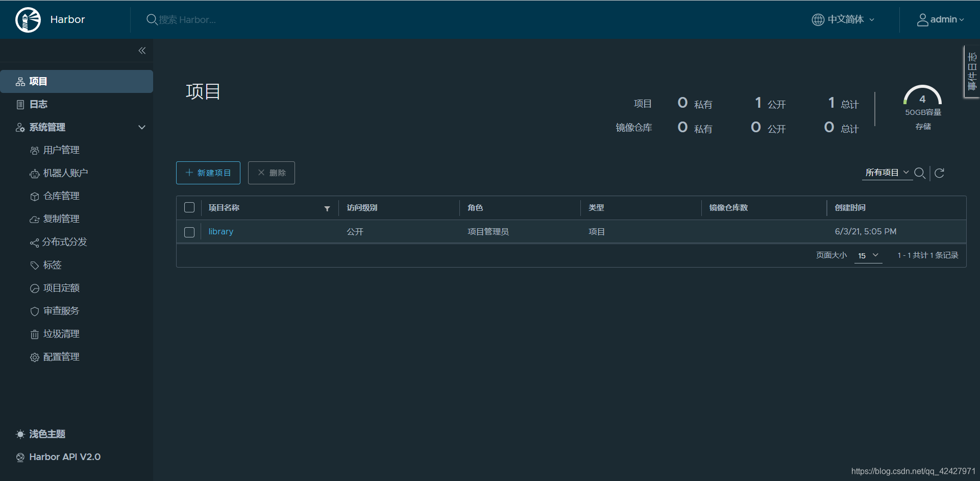Open the 所有项目 filter dropdown
Screen dimensions: 980x481
point(887,173)
